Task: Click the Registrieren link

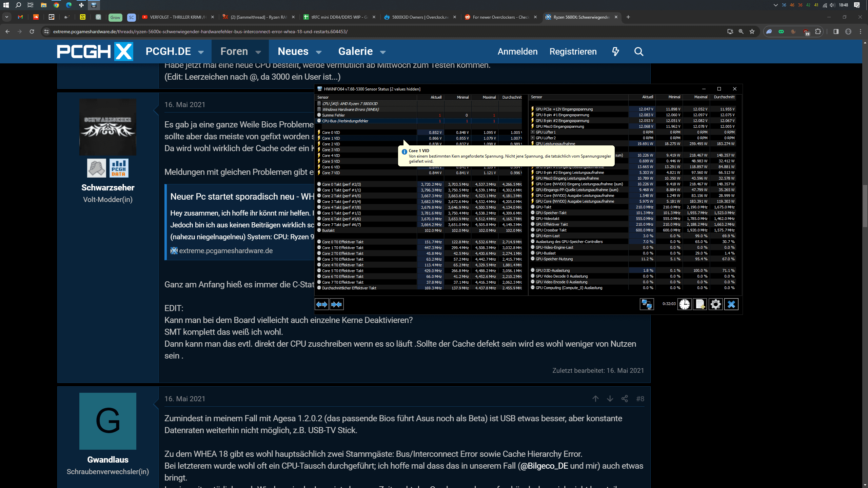Action: tap(573, 52)
